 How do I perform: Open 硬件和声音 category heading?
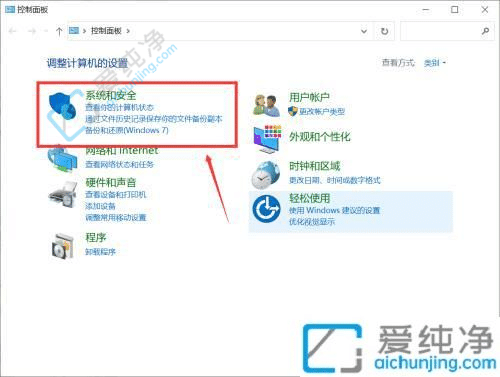coord(111,182)
